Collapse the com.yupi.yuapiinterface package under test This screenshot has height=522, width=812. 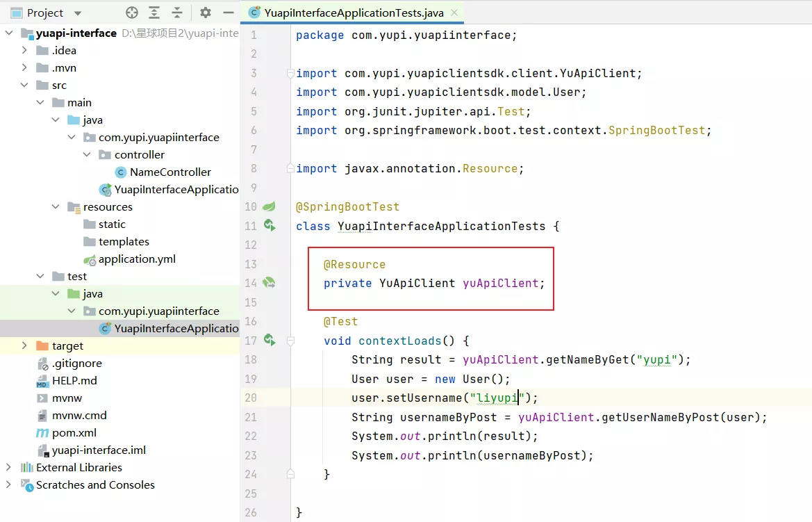(x=72, y=311)
